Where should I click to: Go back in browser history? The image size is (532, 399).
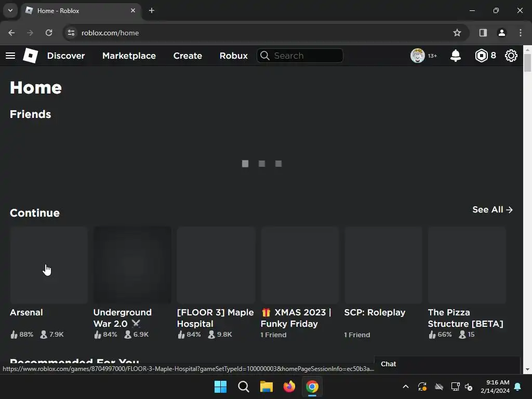11,33
